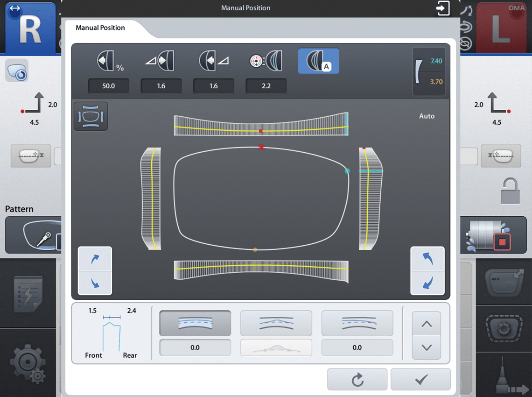Select the bevel ratio percent icon

(110, 61)
